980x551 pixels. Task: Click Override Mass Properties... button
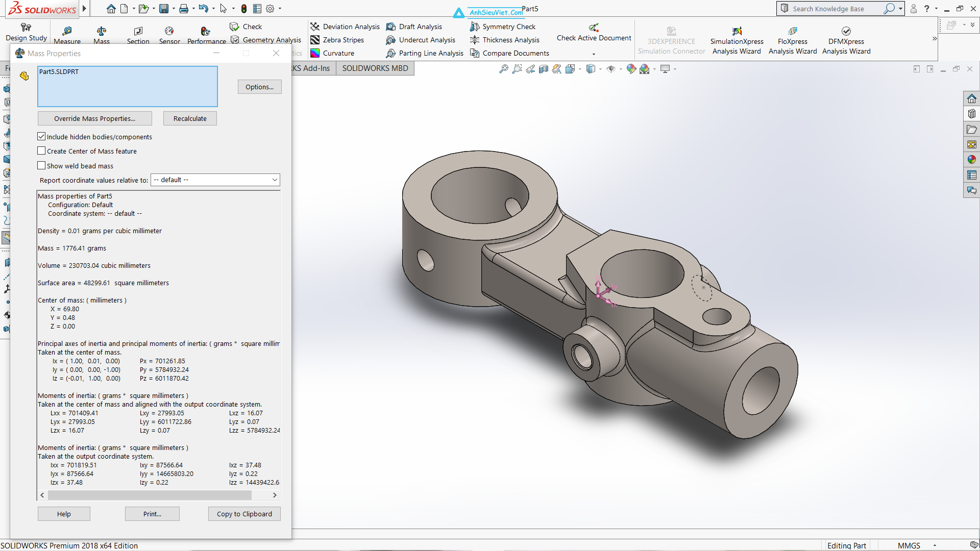[x=95, y=118]
